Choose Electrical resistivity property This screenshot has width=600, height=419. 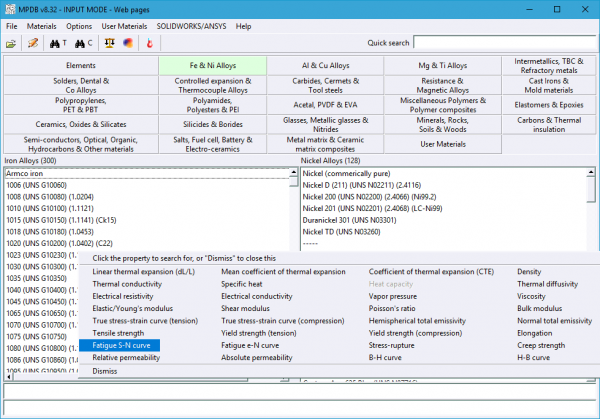pos(123,296)
